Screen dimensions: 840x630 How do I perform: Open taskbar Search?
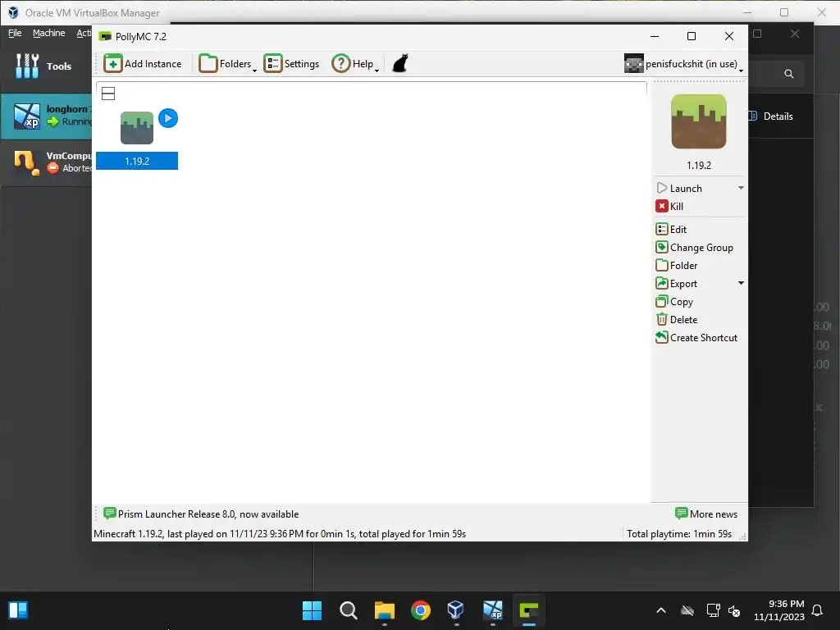(348, 610)
